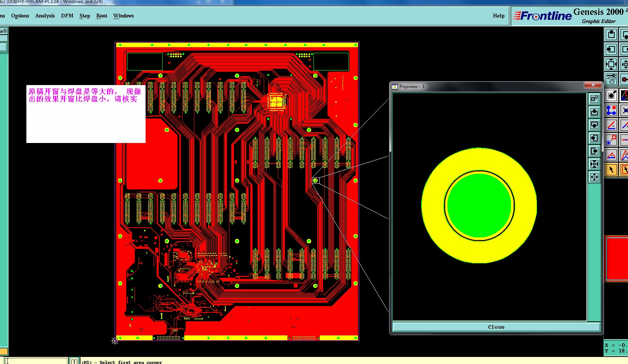Select the add pad feature tool
This screenshot has height=364, width=628.
(x=611, y=95)
